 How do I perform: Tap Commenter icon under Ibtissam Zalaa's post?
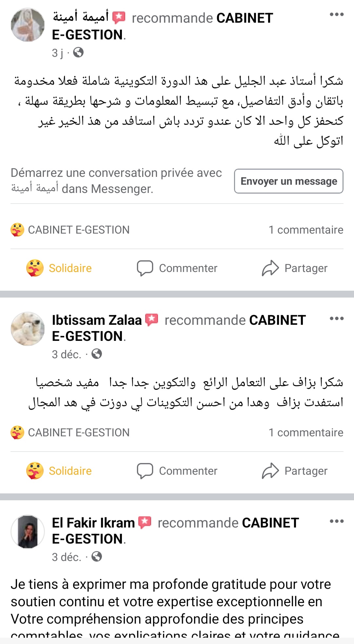[x=145, y=471]
